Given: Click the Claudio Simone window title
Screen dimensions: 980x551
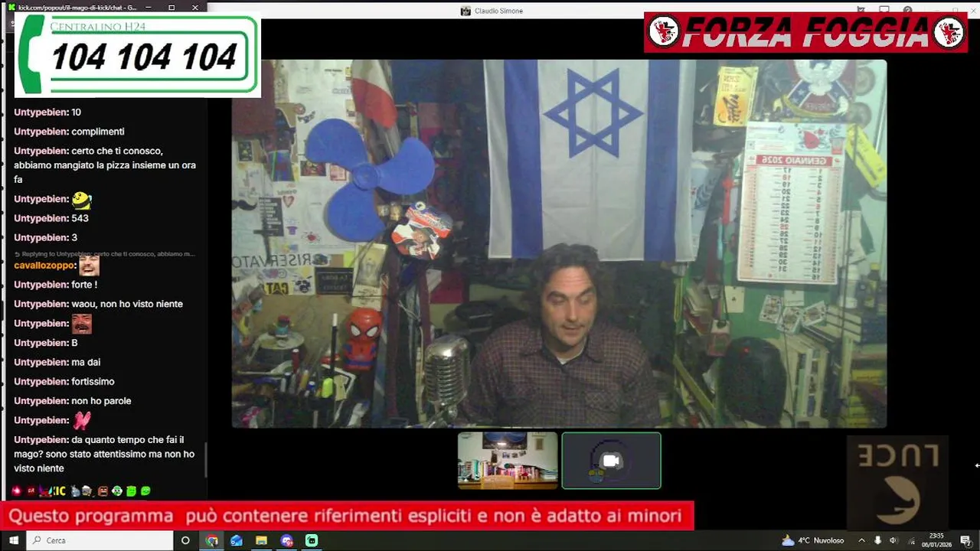Looking at the screenshot, I should coord(498,11).
